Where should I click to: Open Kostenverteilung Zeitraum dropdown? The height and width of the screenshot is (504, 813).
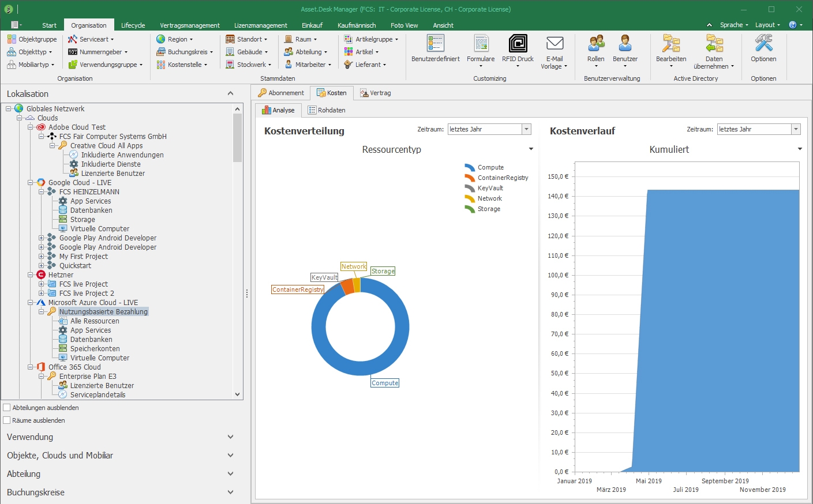pyautogui.click(x=526, y=129)
